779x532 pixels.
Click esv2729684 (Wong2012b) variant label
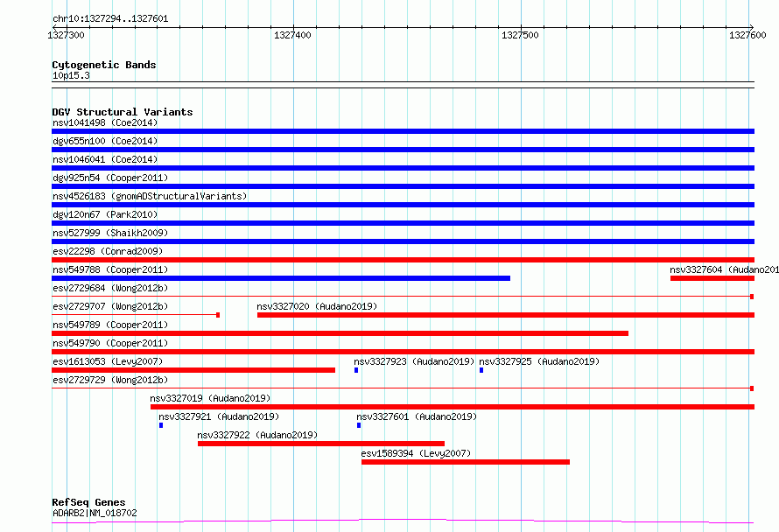point(110,288)
